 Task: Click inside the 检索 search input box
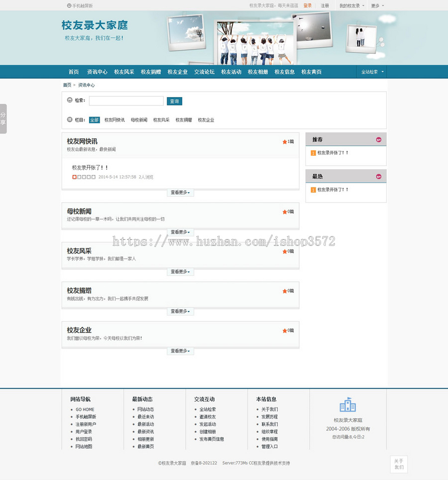click(x=125, y=101)
